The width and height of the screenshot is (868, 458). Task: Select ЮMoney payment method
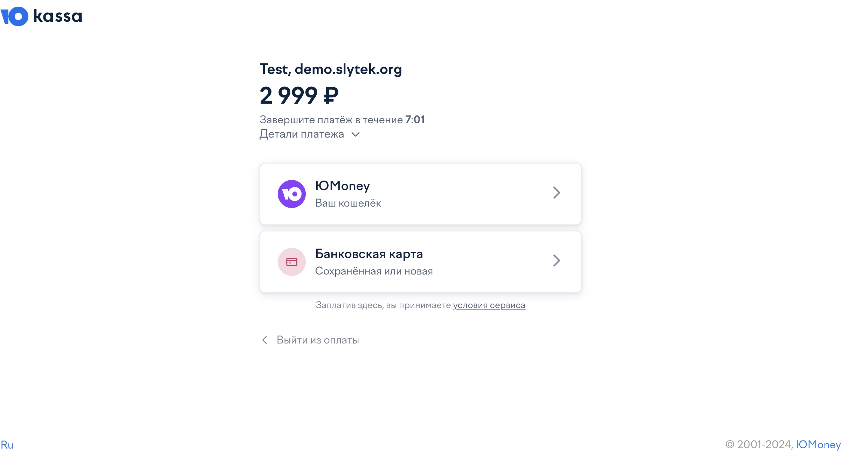[x=421, y=194]
